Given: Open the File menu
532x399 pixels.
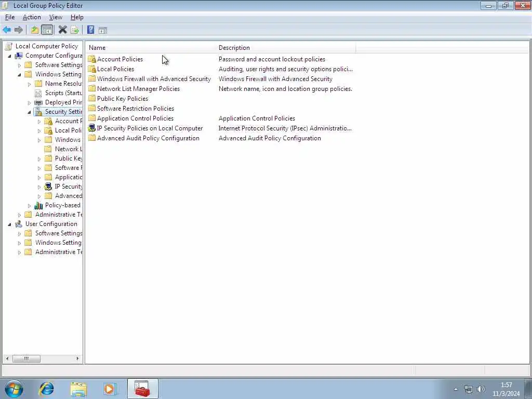Looking at the screenshot, I should tap(10, 17).
